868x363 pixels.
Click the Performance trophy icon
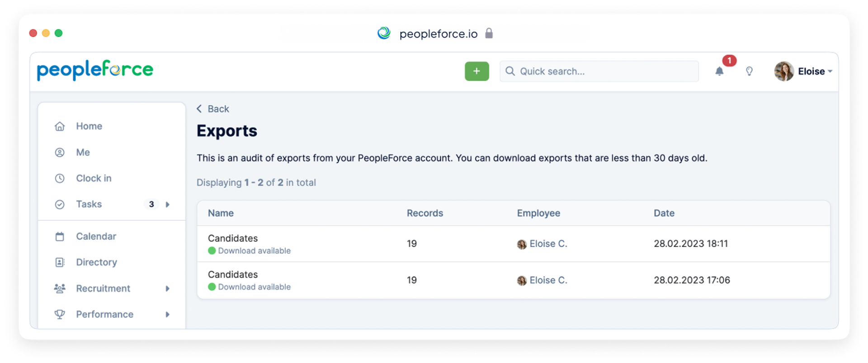pyautogui.click(x=60, y=314)
